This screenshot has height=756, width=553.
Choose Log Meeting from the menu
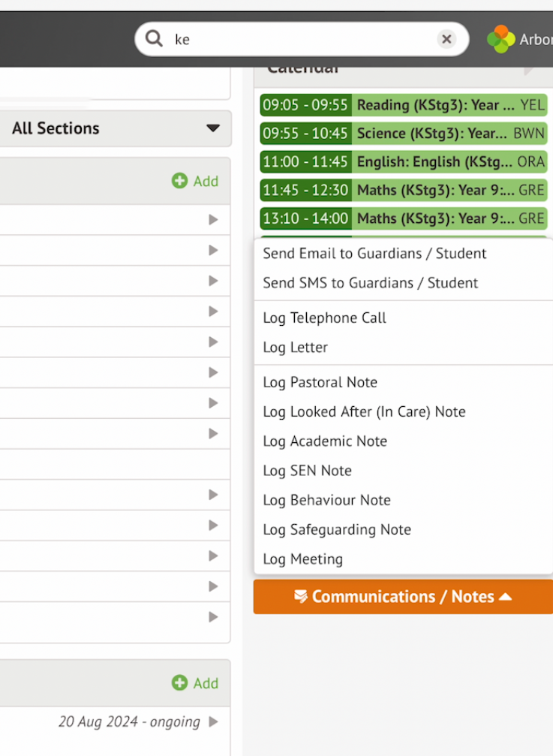point(302,559)
